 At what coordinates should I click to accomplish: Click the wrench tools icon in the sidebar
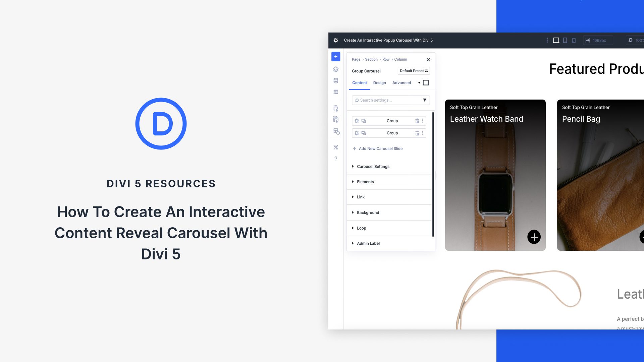tap(335, 147)
